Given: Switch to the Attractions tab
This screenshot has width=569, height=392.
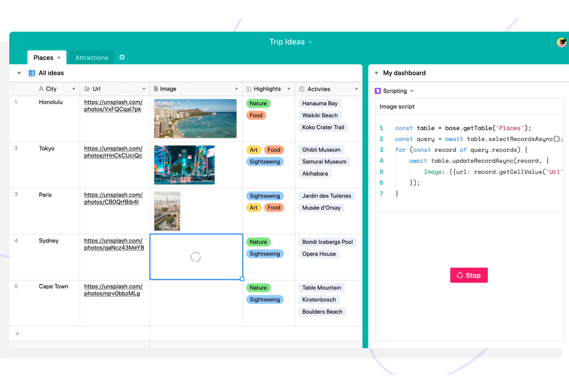Looking at the screenshot, I should pos(92,58).
